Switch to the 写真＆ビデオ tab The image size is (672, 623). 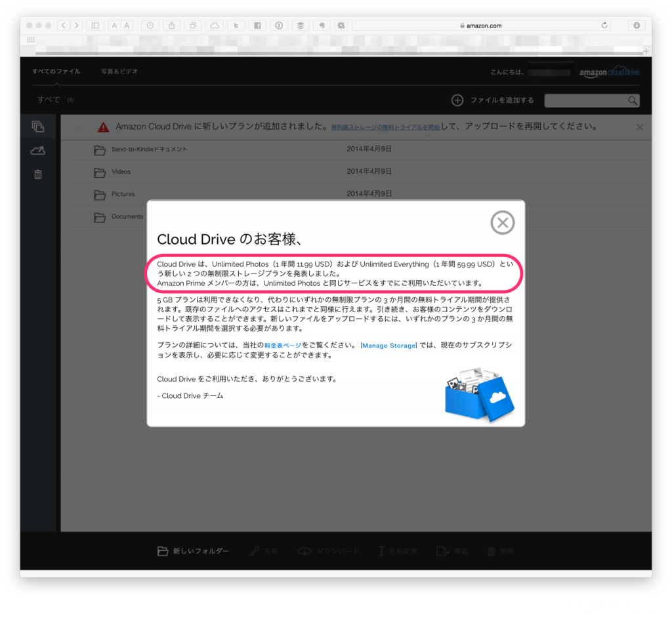(x=119, y=71)
